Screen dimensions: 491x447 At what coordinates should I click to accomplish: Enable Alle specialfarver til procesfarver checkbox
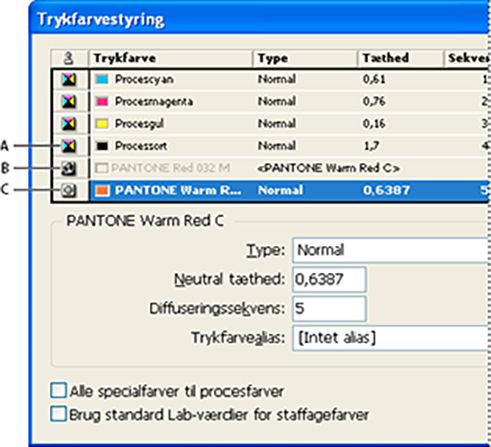point(58,390)
